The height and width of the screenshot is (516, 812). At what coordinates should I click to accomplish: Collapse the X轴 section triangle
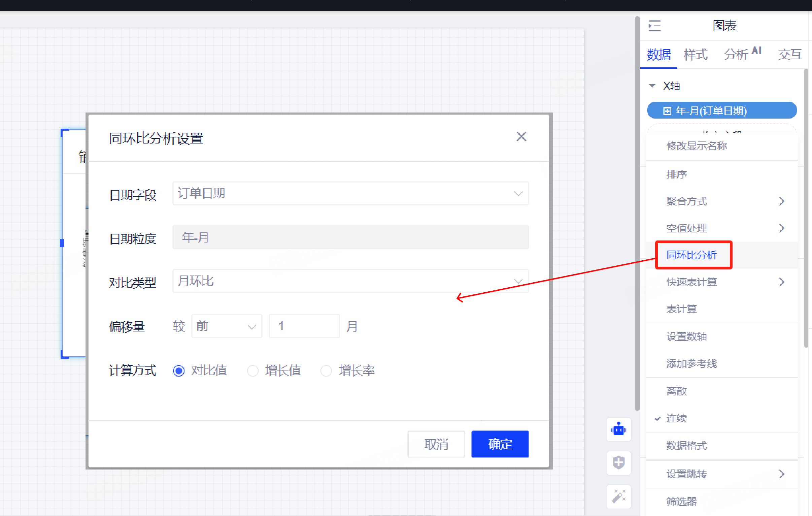pos(652,86)
